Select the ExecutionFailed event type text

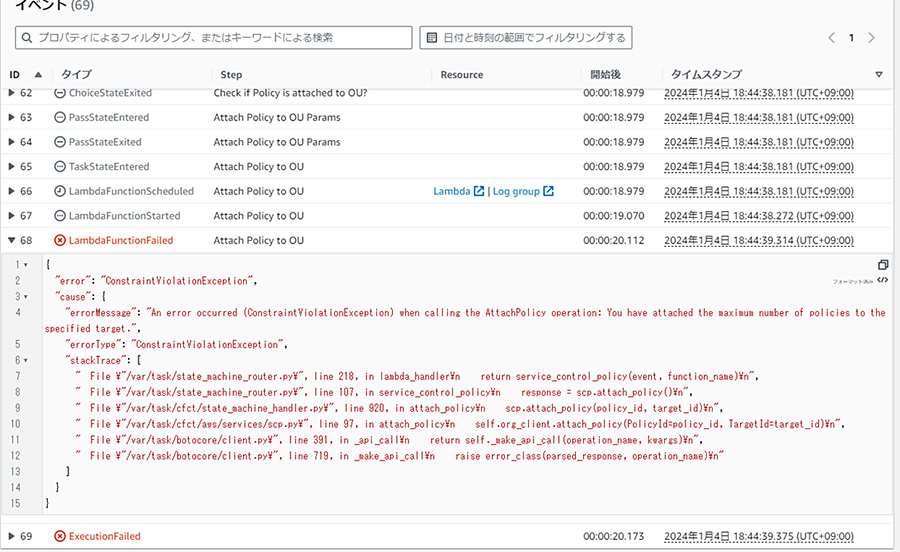(104, 537)
